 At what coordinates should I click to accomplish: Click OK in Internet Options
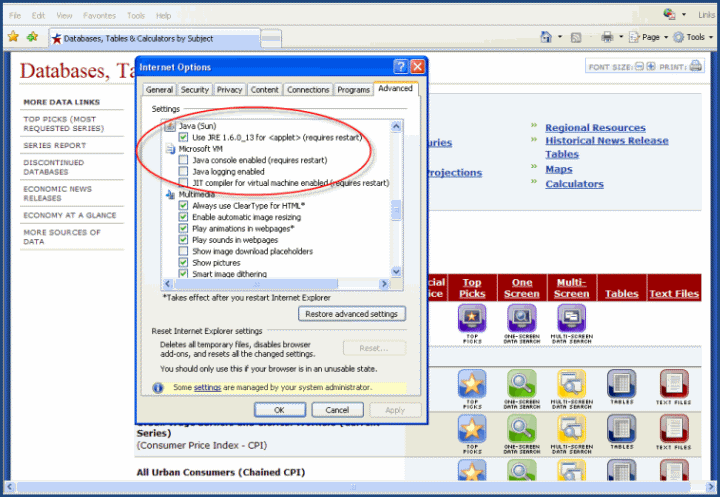pyautogui.click(x=280, y=410)
